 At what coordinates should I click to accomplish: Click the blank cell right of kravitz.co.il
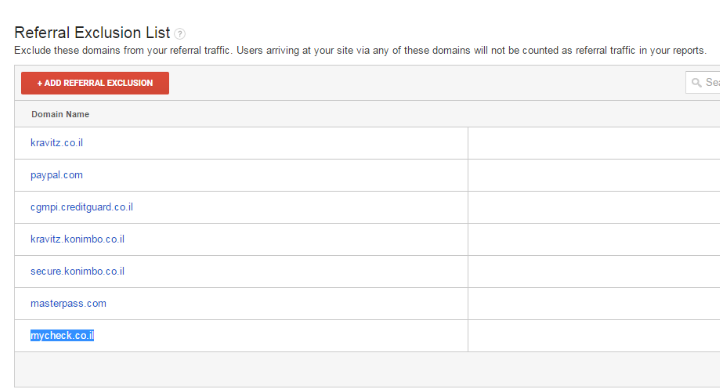(x=594, y=143)
